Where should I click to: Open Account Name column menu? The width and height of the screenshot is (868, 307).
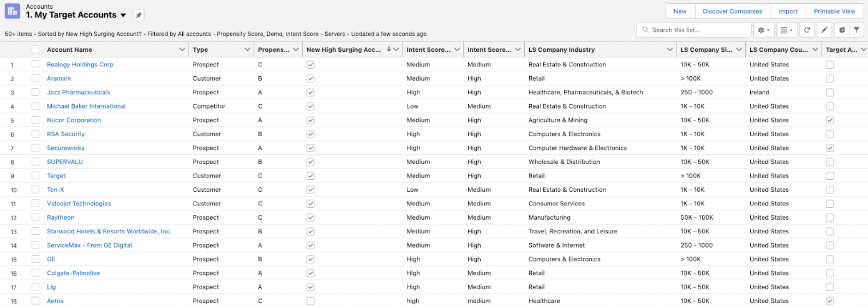point(182,49)
